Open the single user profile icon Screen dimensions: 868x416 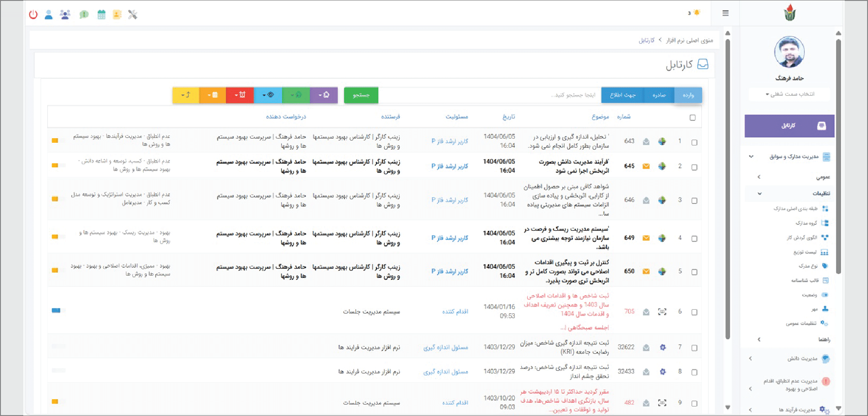click(49, 15)
